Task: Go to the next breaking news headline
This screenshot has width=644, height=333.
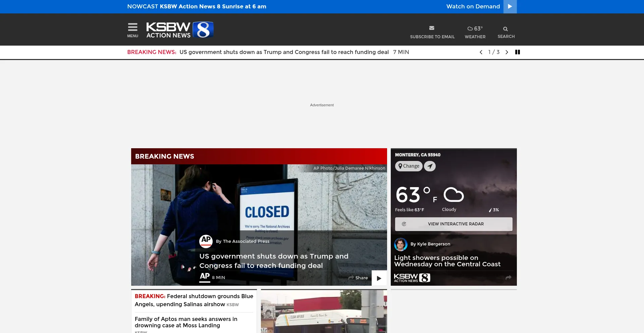Action: [507, 52]
